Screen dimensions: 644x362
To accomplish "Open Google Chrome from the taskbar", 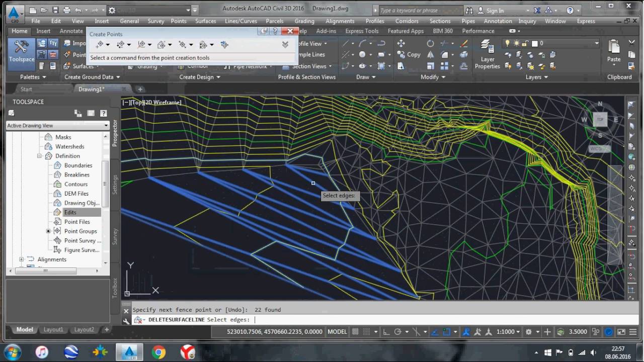I will (x=158, y=352).
